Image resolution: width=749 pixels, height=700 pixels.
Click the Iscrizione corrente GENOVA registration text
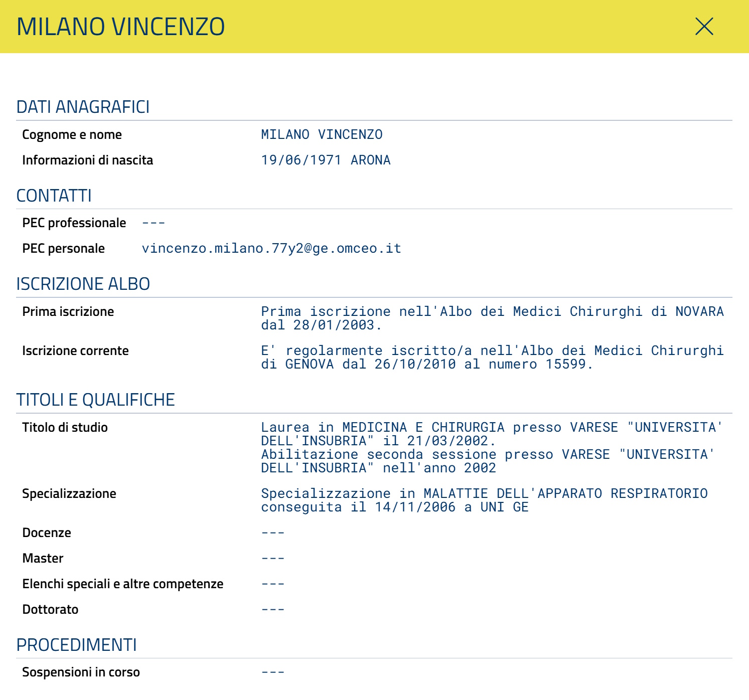click(x=492, y=358)
